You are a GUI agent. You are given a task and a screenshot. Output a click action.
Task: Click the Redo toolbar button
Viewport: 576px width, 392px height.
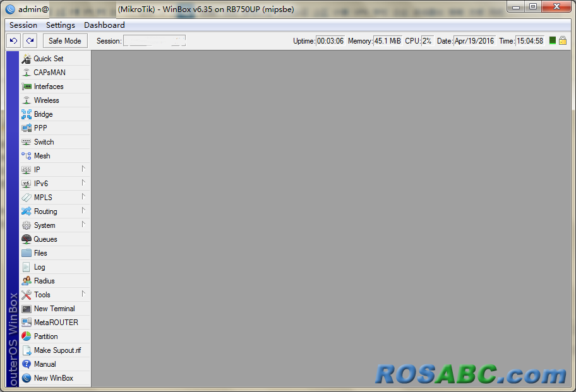pos(30,41)
